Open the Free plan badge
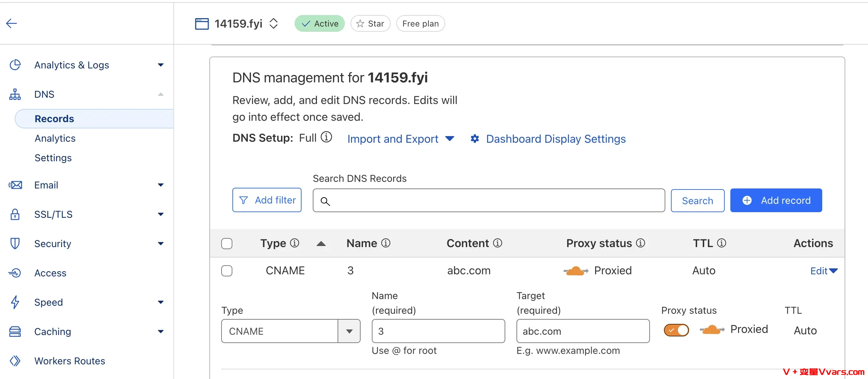 (420, 24)
